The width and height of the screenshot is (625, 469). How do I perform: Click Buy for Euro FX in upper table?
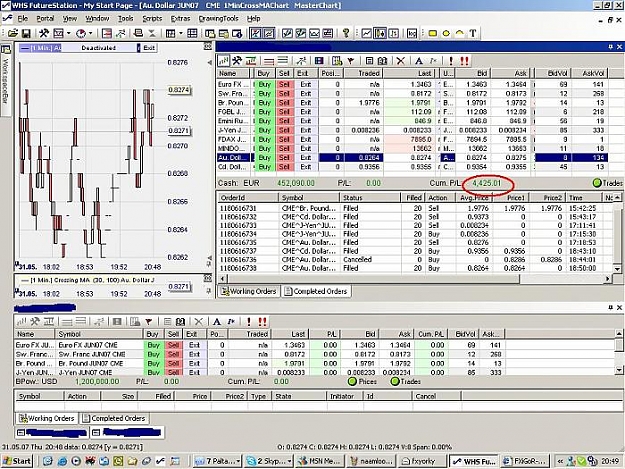[265, 84]
